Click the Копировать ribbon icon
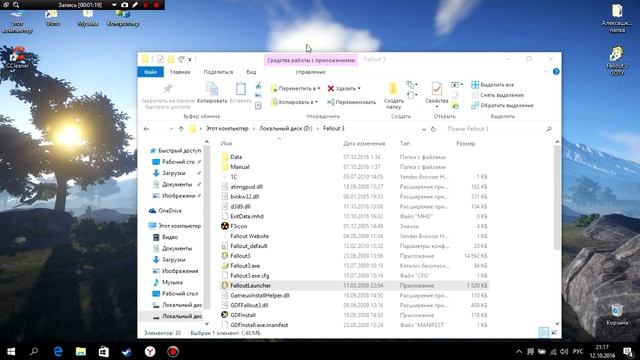 pyautogui.click(x=212, y=89)
